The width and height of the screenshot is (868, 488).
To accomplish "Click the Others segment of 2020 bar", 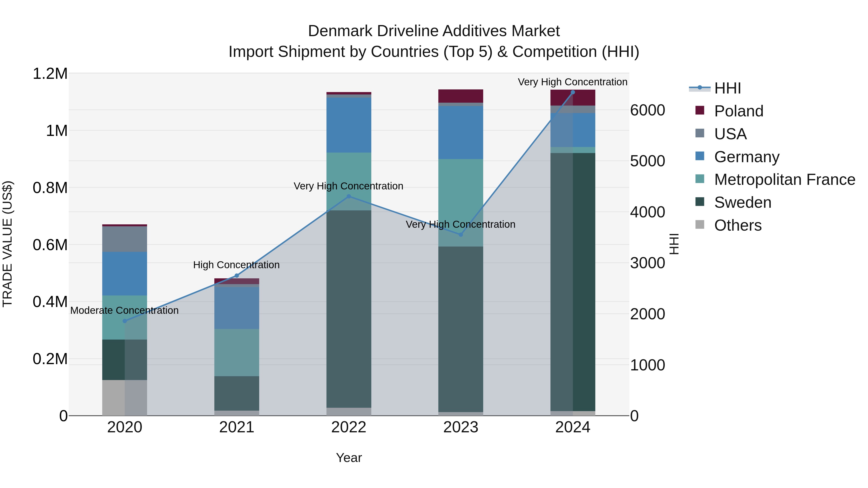I will tap(125, 398).
